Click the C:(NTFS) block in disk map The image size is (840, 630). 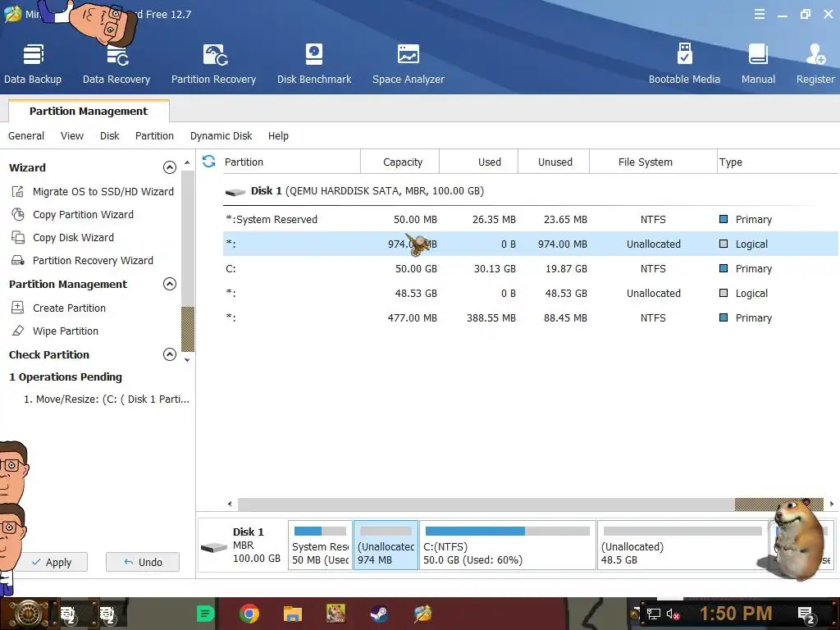507,546
